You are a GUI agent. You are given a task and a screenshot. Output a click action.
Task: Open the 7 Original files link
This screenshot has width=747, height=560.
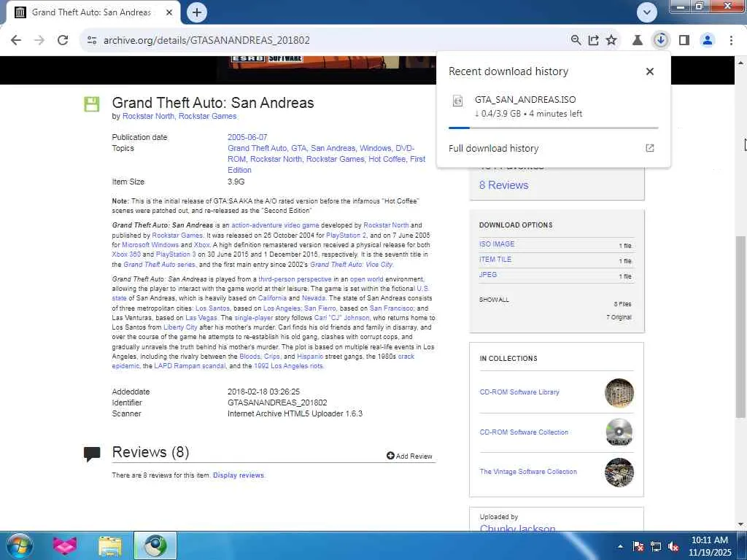[619, 317]
